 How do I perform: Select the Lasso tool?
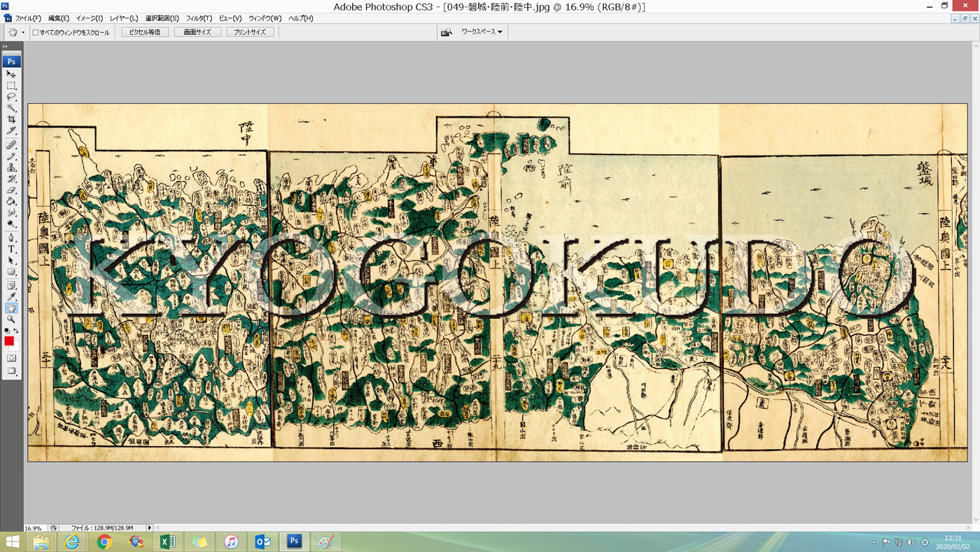tap(11, 97)
